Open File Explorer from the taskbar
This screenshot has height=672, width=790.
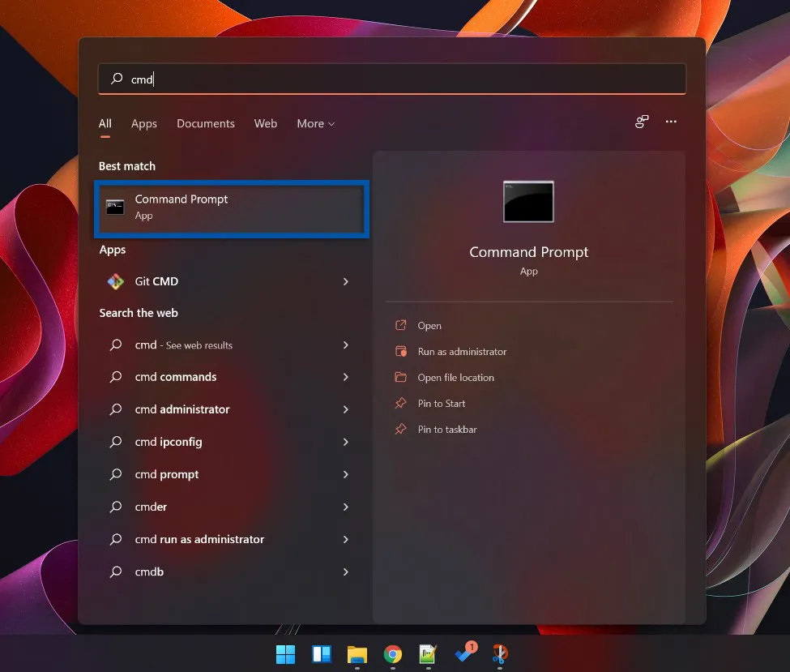point(357,654)
